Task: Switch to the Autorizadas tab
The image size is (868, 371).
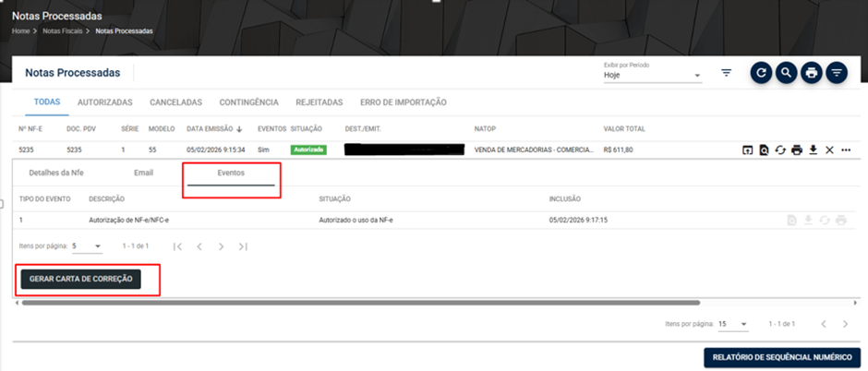Action: pyautogui.click(x=104, y=102)
